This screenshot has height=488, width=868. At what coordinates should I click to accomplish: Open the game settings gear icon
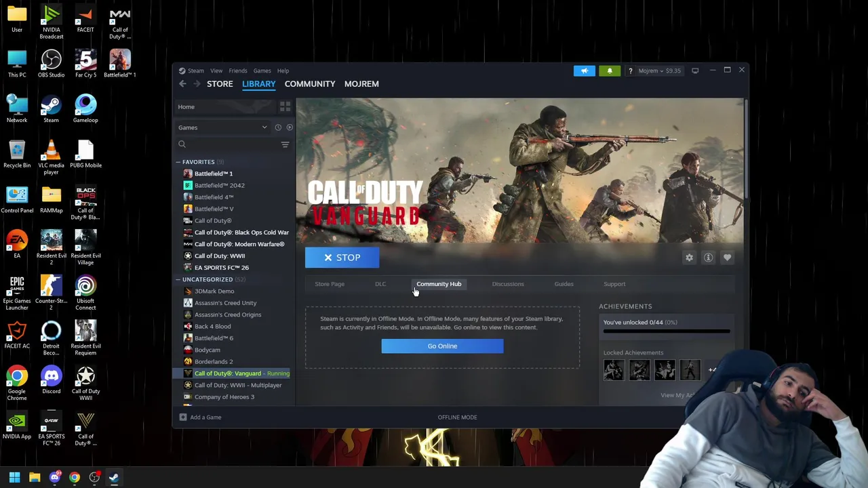pos(689,258)
